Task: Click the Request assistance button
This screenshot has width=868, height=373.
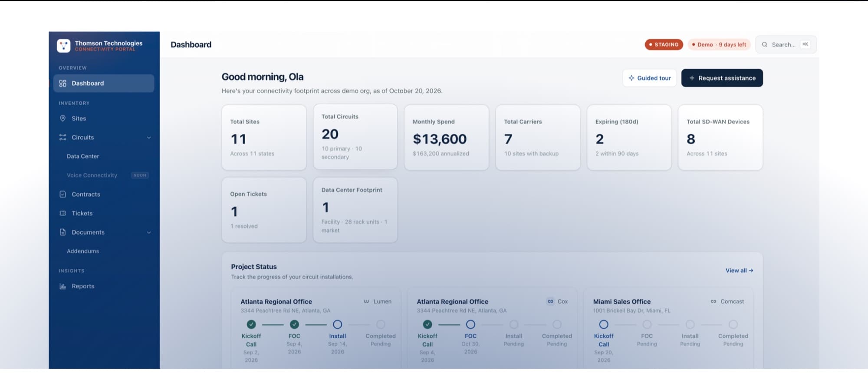Action: pos(722,78)
